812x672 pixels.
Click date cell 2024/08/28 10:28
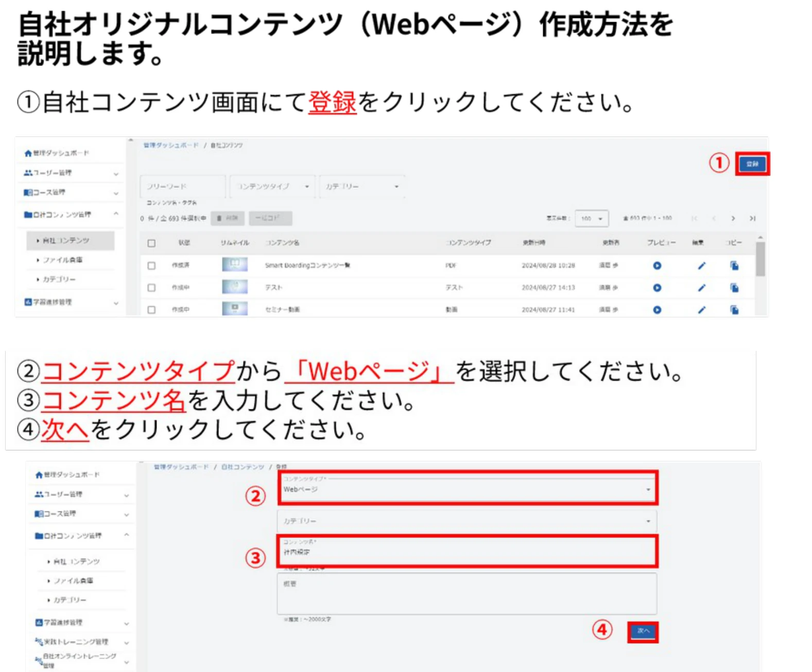pos(548,266)
